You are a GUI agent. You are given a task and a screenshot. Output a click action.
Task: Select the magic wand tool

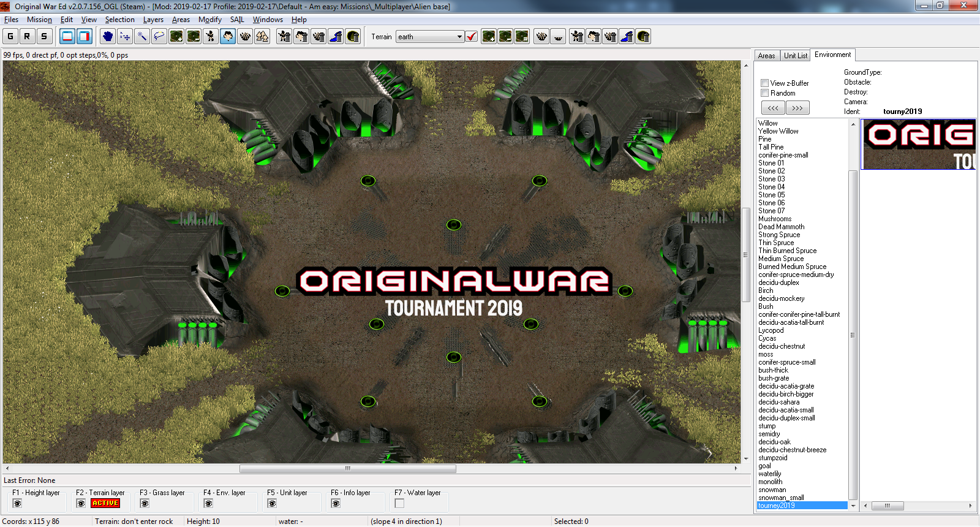142,36
